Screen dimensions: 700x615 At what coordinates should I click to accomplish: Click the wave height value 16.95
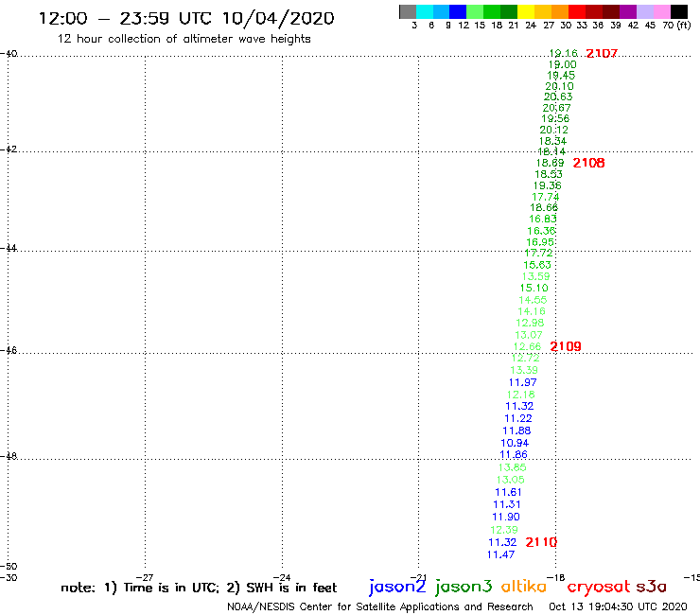[540, 242]
